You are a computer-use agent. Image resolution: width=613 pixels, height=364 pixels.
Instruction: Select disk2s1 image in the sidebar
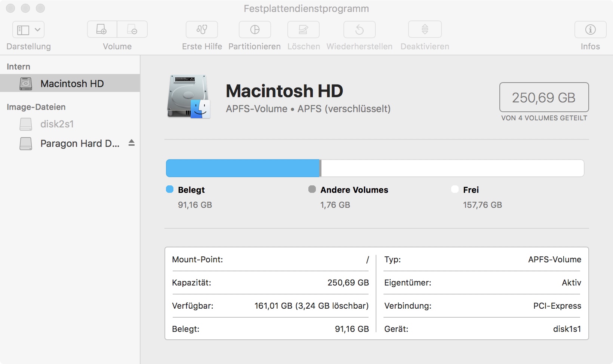tap(57, 124)
